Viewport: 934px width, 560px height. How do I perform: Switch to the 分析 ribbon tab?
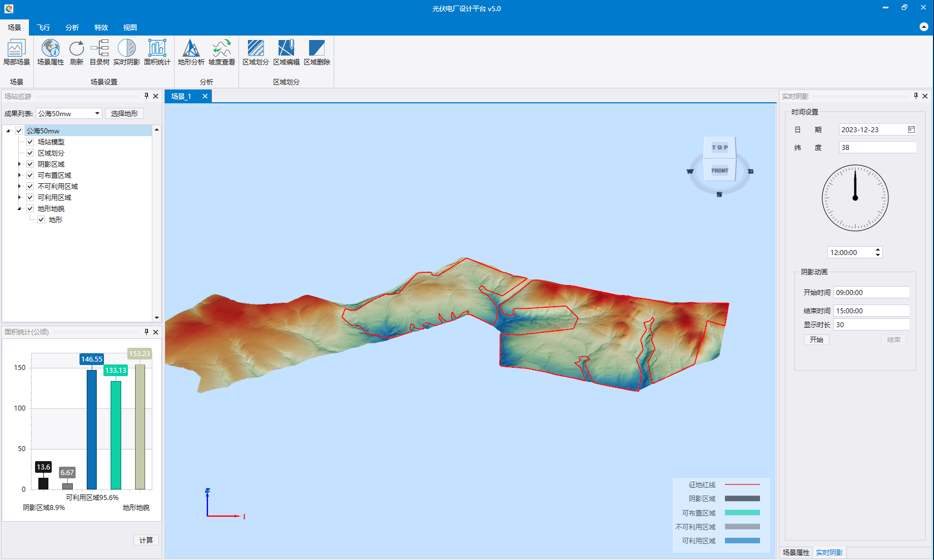tap(72, 27)
